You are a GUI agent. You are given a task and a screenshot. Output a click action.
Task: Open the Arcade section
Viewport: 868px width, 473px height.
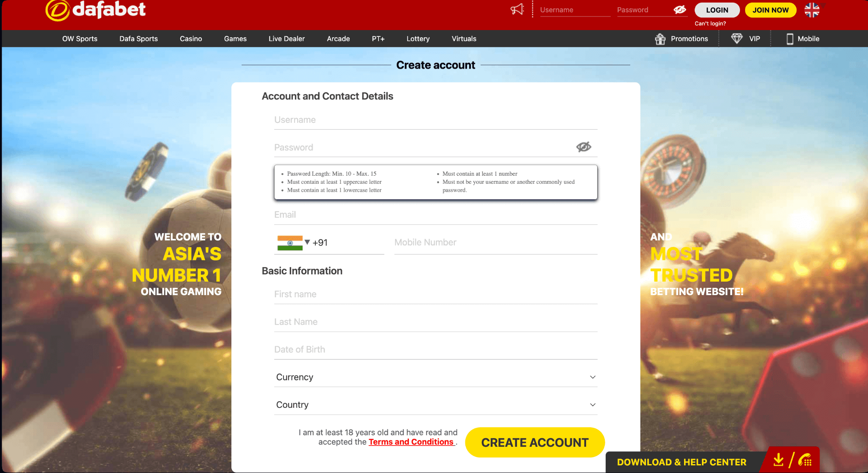(338, 39)
